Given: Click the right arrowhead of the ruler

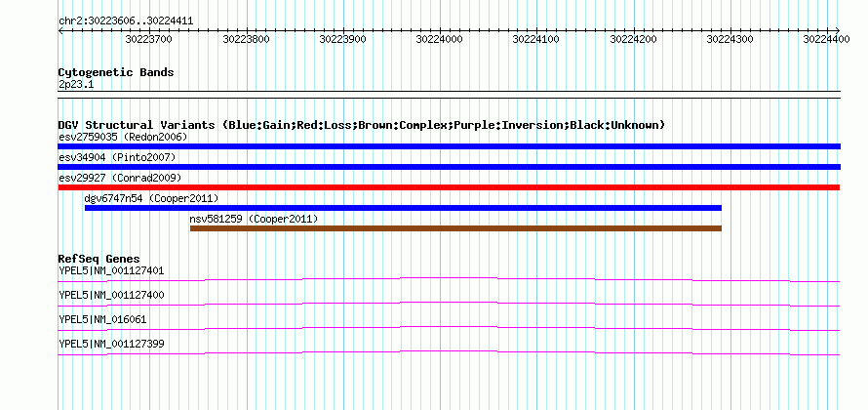Looking at the screenshot, I should [838, 30].
